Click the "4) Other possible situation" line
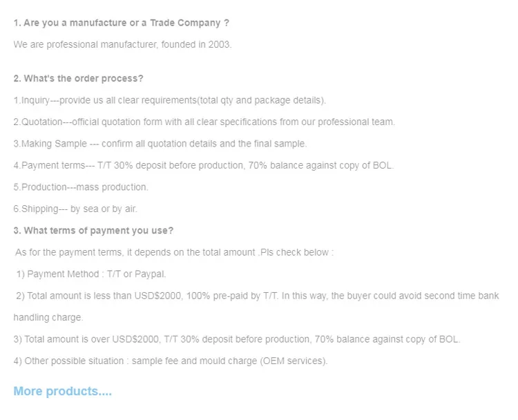Screen dimensions: 518x420 pos(170,361)
